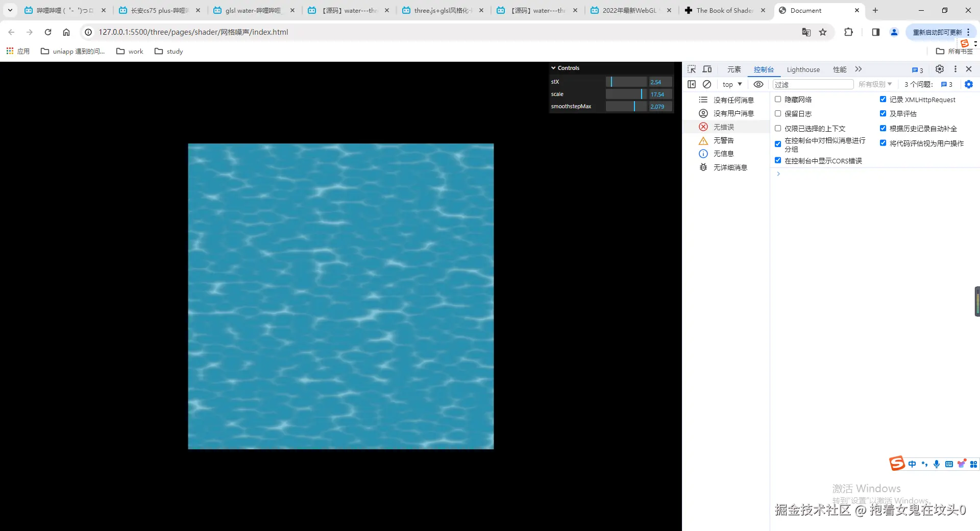
Task: Open the Lighthouse tab
Action: (x=803, y=69)
